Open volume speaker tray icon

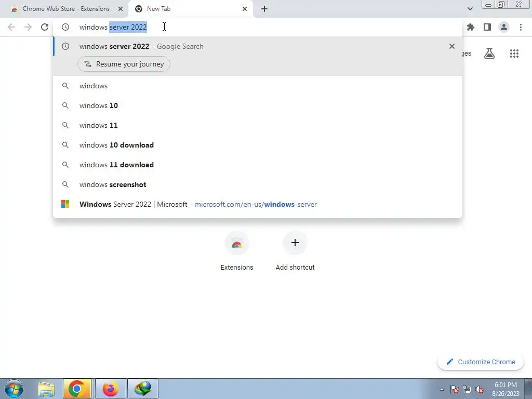point(480,389)
